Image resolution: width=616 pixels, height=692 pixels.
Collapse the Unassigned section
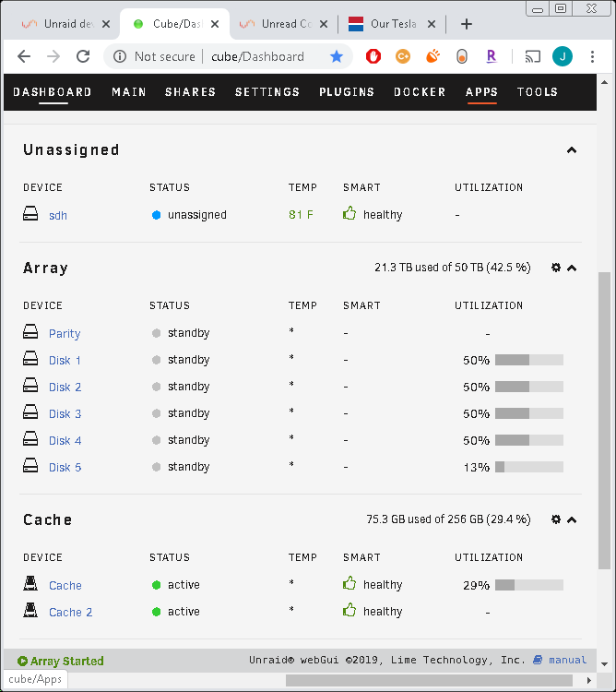click(572, 150)
